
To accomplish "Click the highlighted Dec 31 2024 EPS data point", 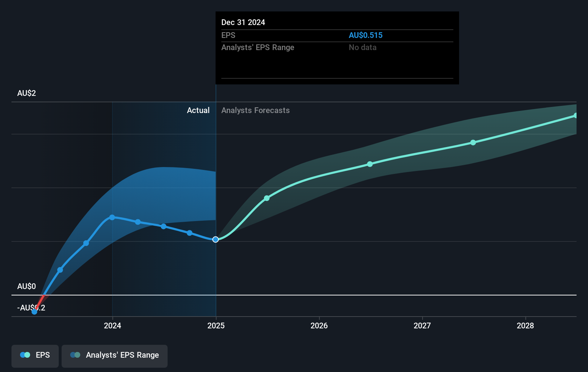I will tap(216, 239).
